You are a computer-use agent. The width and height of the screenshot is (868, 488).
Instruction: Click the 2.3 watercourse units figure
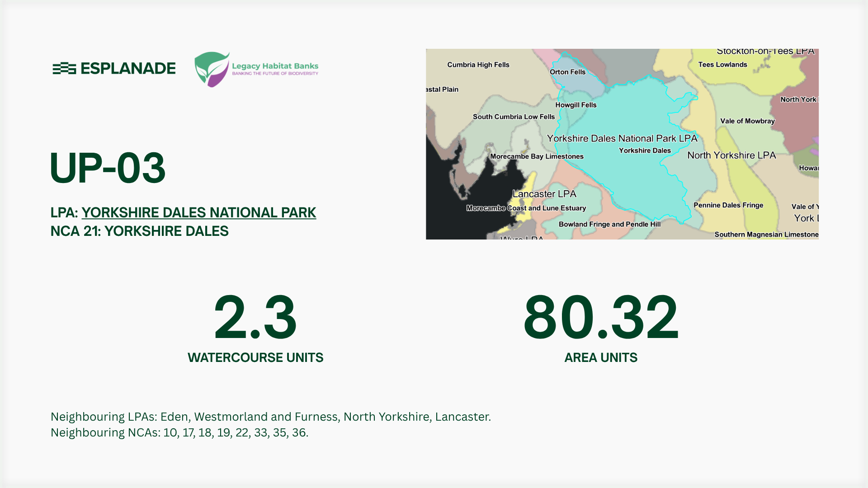255,318
